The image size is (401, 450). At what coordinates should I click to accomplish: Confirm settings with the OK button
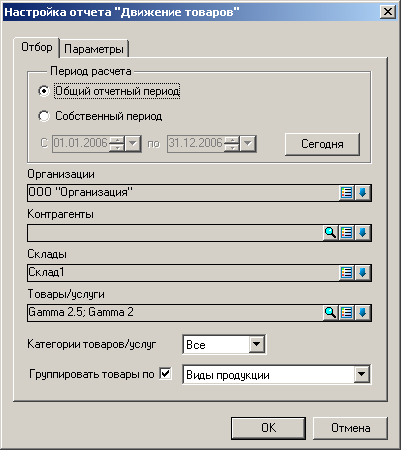[x=268, y=428]
